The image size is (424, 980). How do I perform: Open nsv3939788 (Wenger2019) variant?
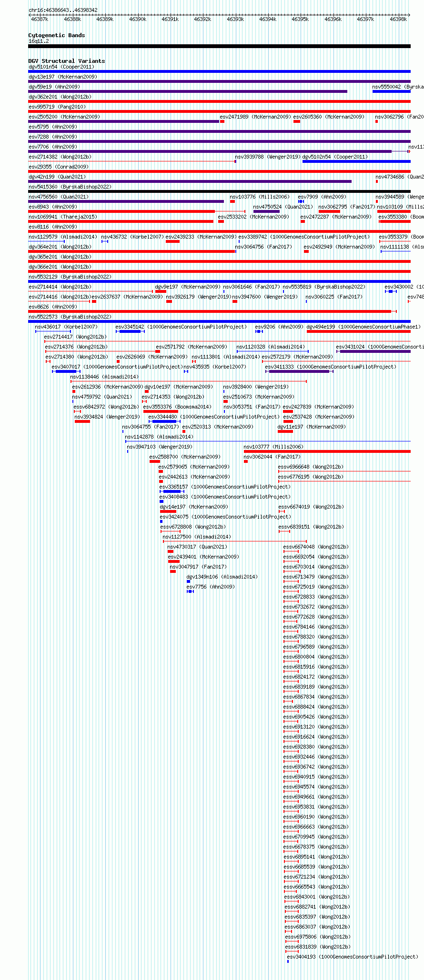(235, 161)
